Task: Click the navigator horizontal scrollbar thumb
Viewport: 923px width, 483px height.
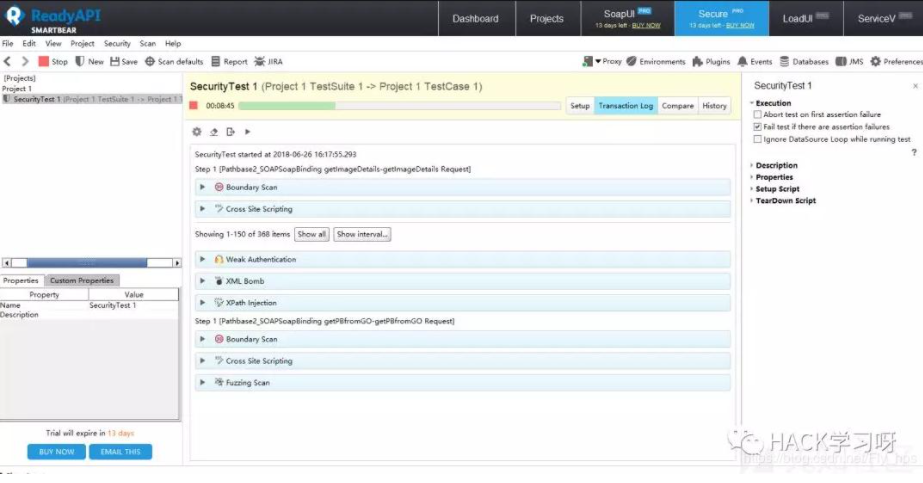Action: click(87, 263)
